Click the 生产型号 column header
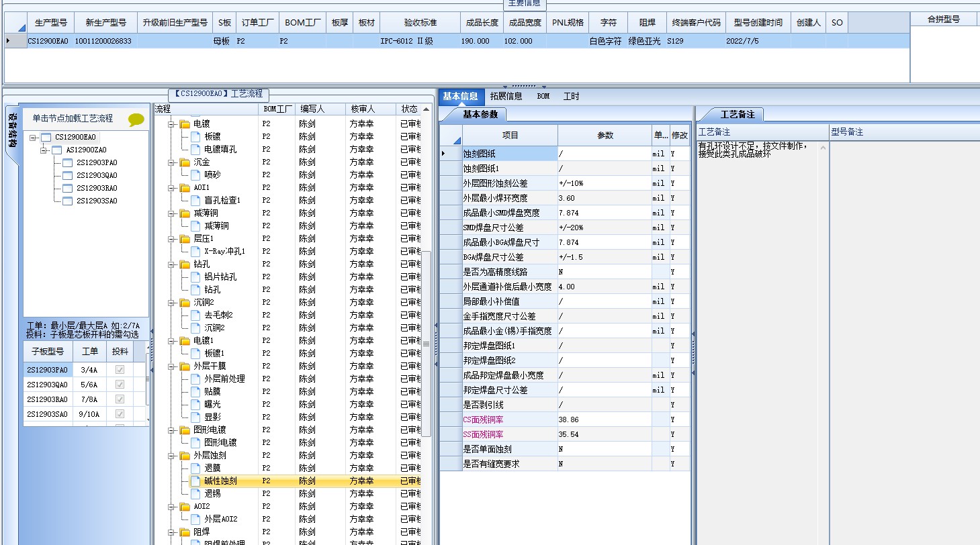This screenshot has width=980, height=545. [51, 22]
